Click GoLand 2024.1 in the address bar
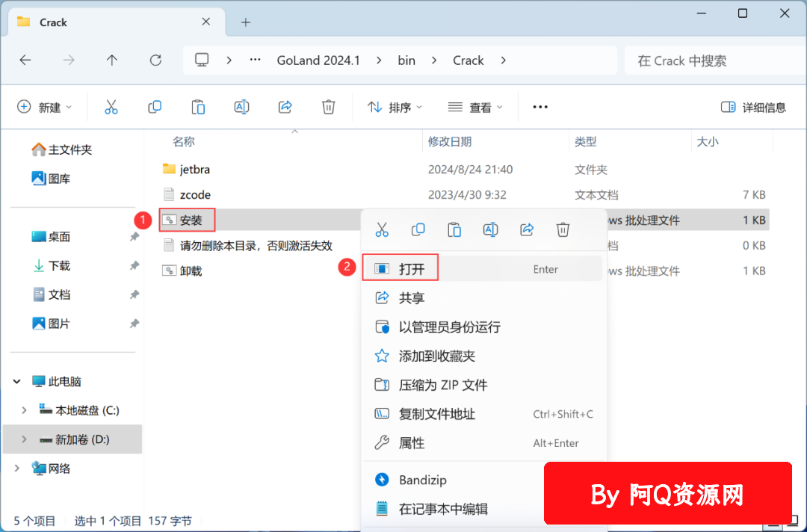 (318, 61)
